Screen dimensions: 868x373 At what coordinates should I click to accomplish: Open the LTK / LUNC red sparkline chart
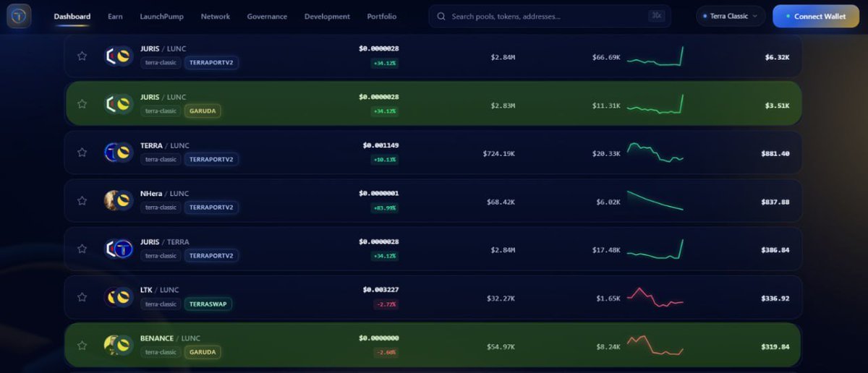click(x=655, y=297)
